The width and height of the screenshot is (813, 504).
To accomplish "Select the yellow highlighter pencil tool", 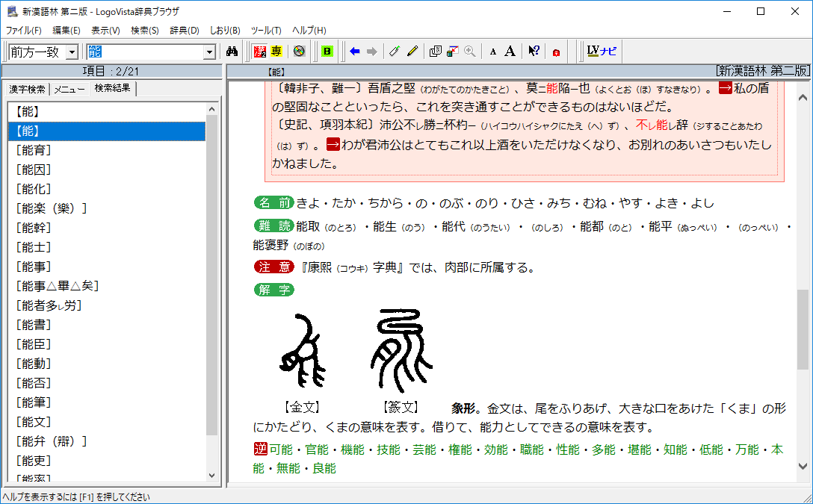I will (x=412, y=52).
